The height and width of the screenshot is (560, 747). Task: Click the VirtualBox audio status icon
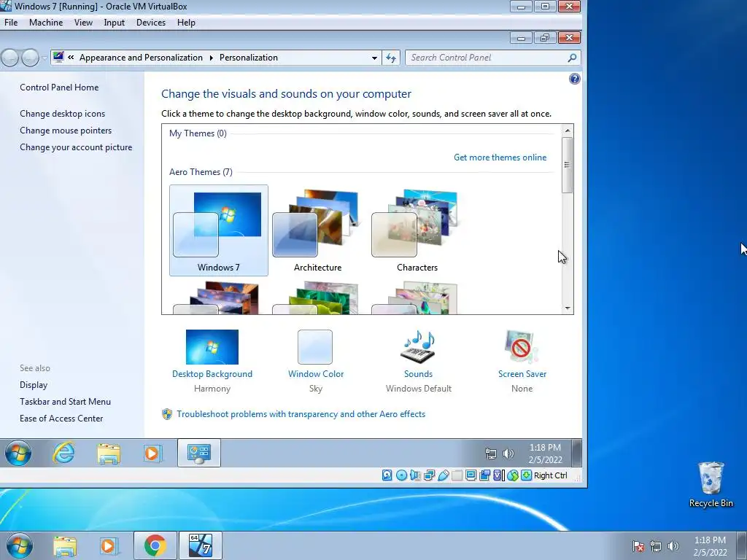[x=415, y=475]
